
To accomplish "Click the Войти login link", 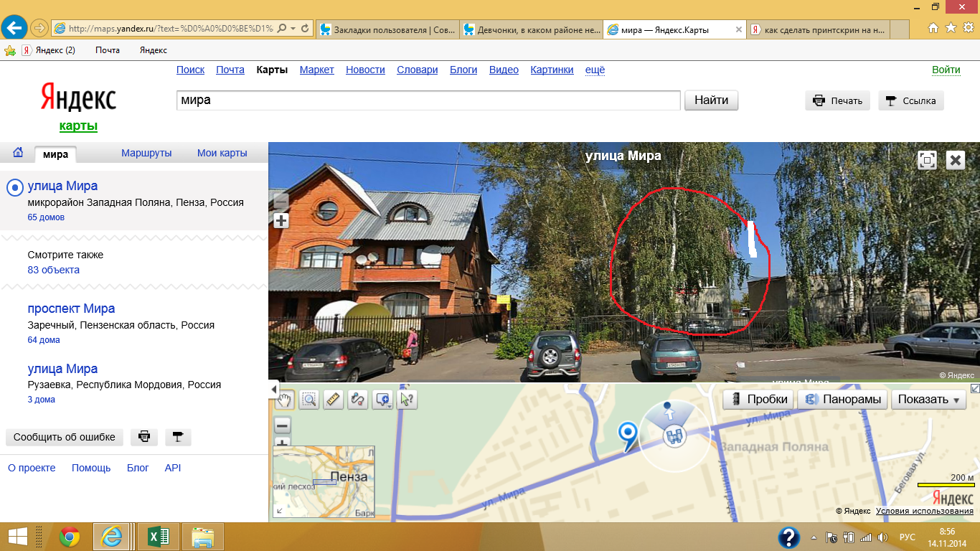I will pos(946,70).
